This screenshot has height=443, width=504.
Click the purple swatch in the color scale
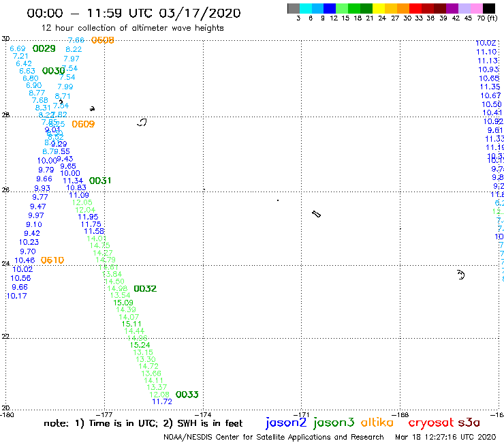452,8
